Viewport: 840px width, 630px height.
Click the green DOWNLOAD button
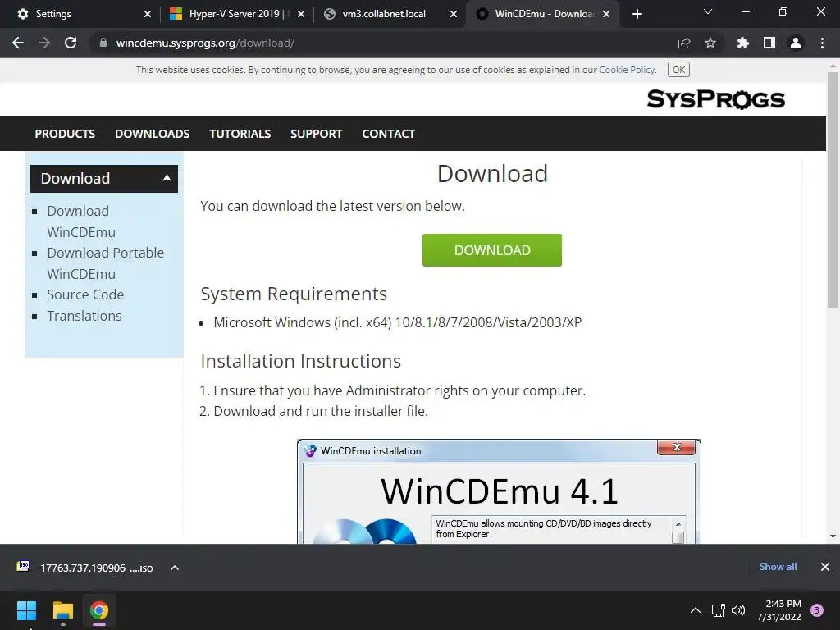pos(492,250)
